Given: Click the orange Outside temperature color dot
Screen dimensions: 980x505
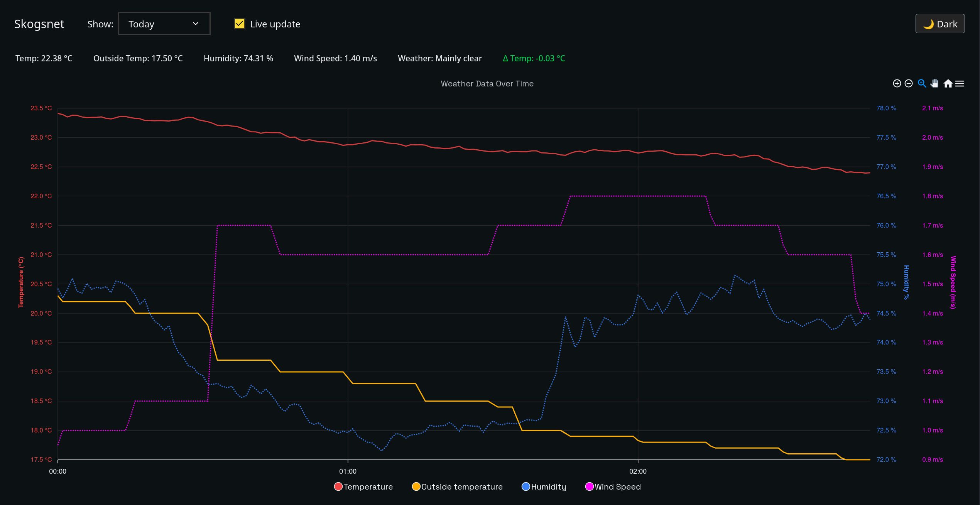Looking at the screenshot, I should coord(416,486).
